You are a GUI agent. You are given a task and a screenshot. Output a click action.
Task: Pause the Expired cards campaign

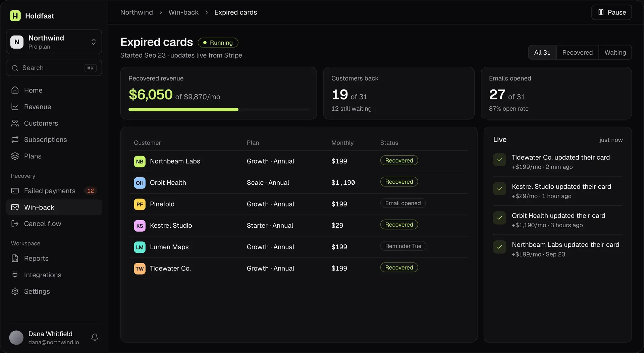click(611, 12)
